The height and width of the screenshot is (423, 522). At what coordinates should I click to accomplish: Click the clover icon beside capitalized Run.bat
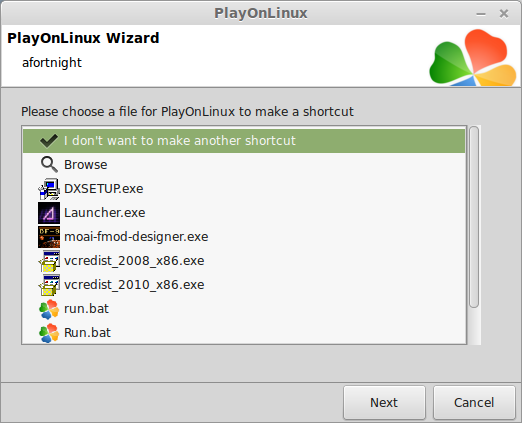49,333
